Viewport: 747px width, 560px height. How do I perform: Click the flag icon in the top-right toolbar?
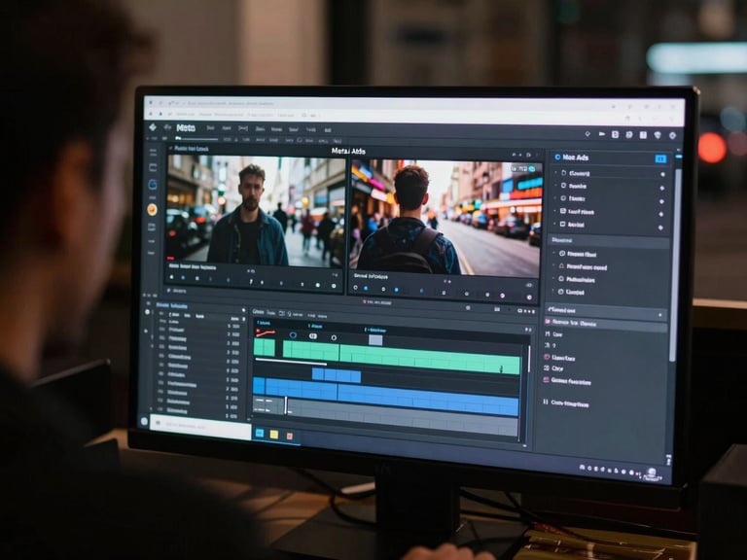click(x=602, y=134)
